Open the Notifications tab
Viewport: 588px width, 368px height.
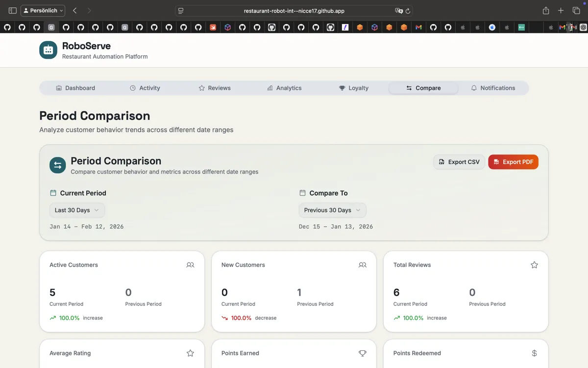[x=493, y=88]
